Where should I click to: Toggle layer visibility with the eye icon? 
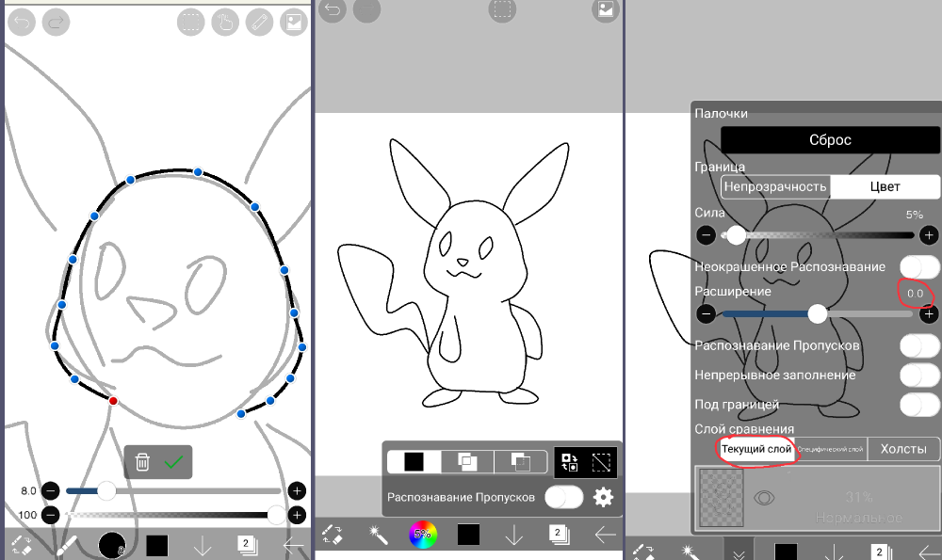(764, 498)
